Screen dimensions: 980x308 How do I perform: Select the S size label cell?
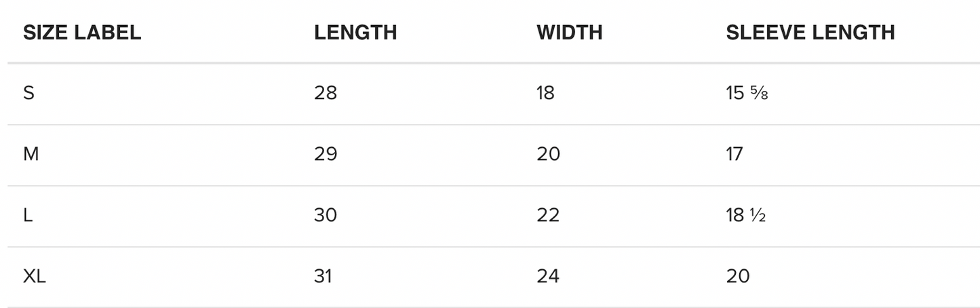click(x=28, y=93)
